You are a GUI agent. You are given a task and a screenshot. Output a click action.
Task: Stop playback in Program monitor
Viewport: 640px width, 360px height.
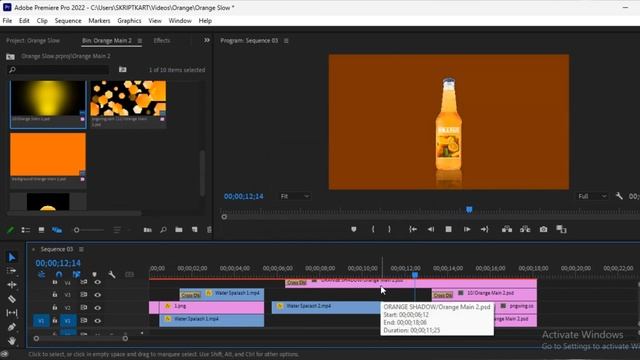(x=448, y=229)
